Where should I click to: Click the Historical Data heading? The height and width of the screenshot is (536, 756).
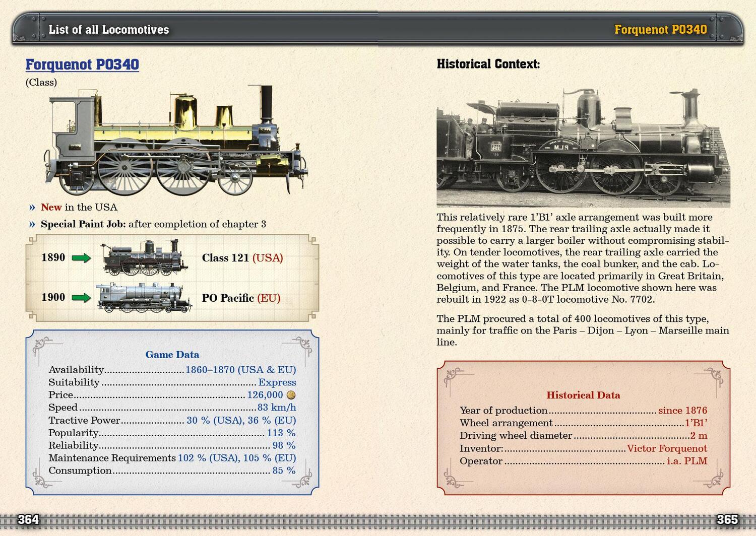[583, 395]
